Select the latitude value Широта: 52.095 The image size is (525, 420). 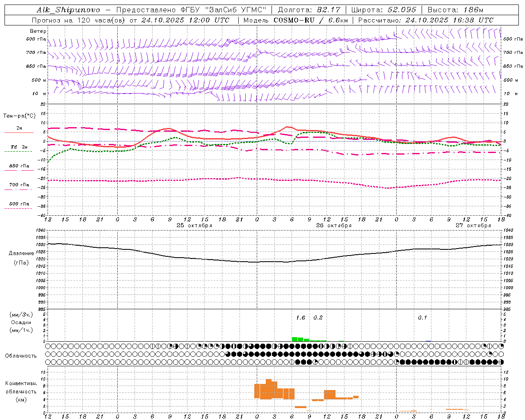coord(384,10)
